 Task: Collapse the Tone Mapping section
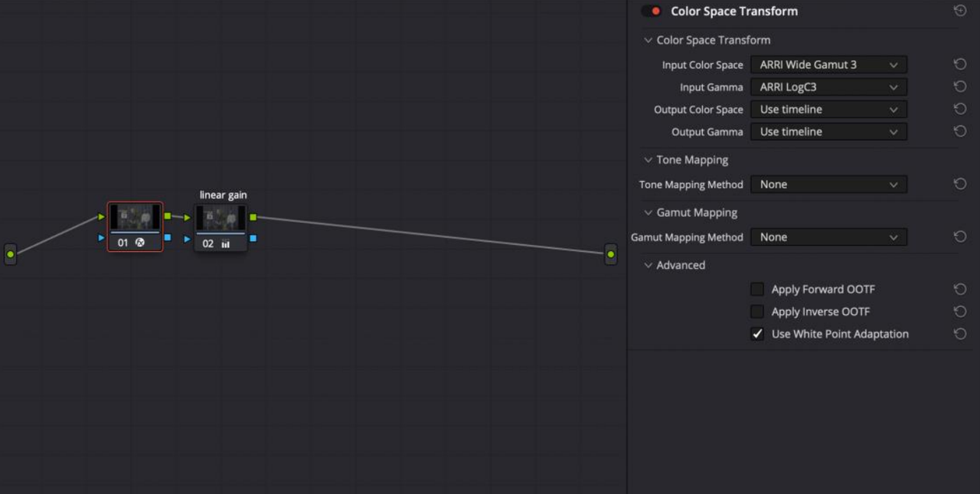click(x=648, y=160)
